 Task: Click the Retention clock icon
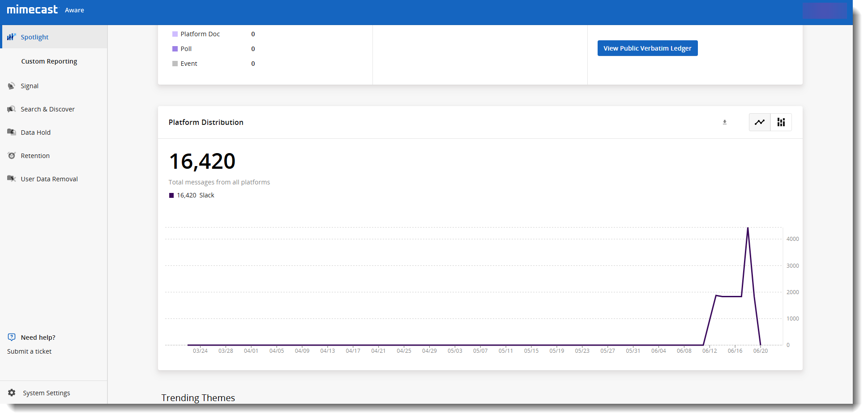pos(11,155)
